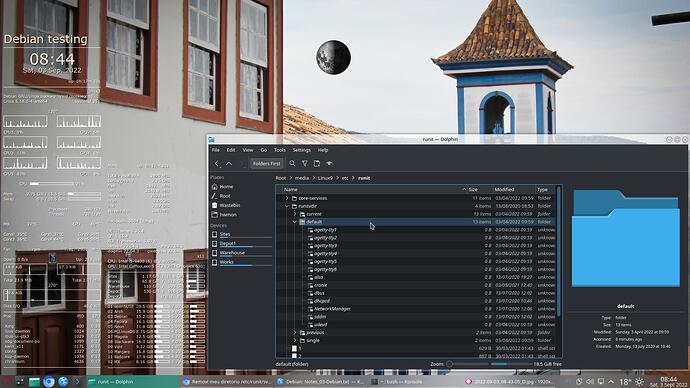Click the file list vertical scrollbar
The image size is (690, 388).
[x=559, y=252]
